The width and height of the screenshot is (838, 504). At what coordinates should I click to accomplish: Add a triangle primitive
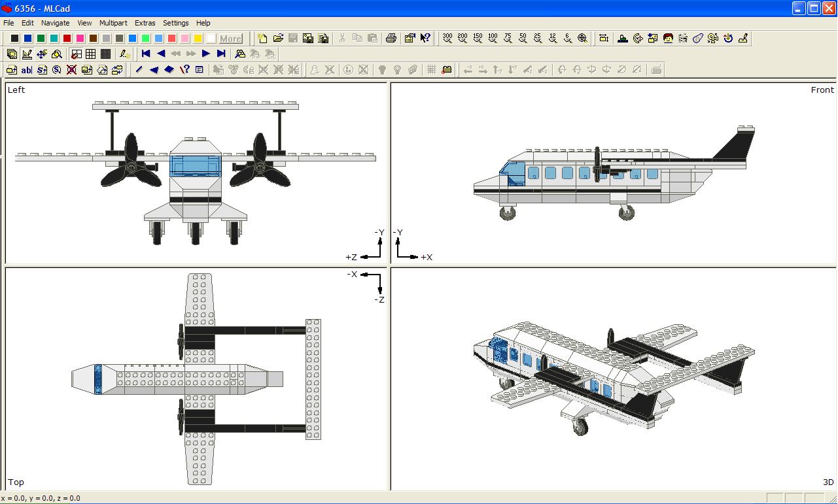(154, 70)
